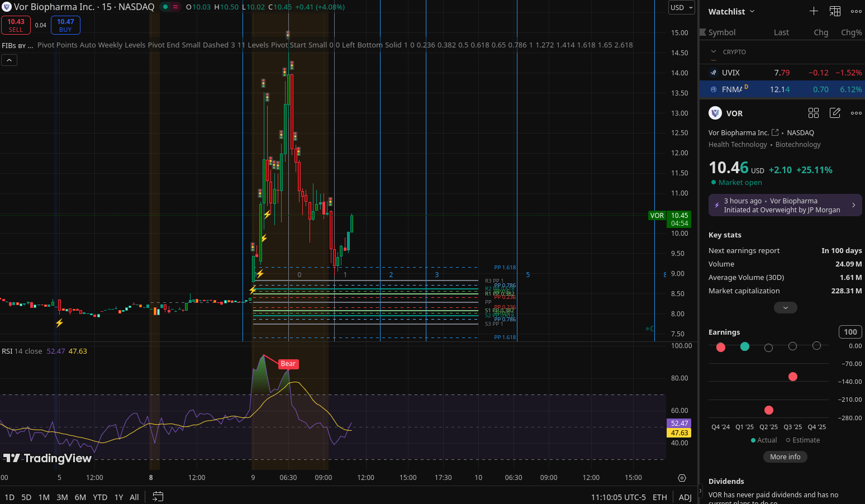Open the USD currency dropdown

(682, 8)
